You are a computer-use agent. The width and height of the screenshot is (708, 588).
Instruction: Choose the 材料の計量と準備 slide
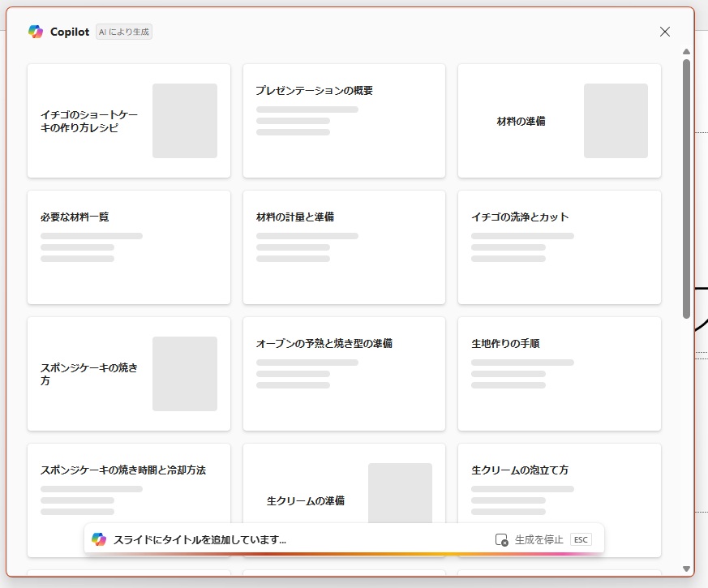[344, 247]
